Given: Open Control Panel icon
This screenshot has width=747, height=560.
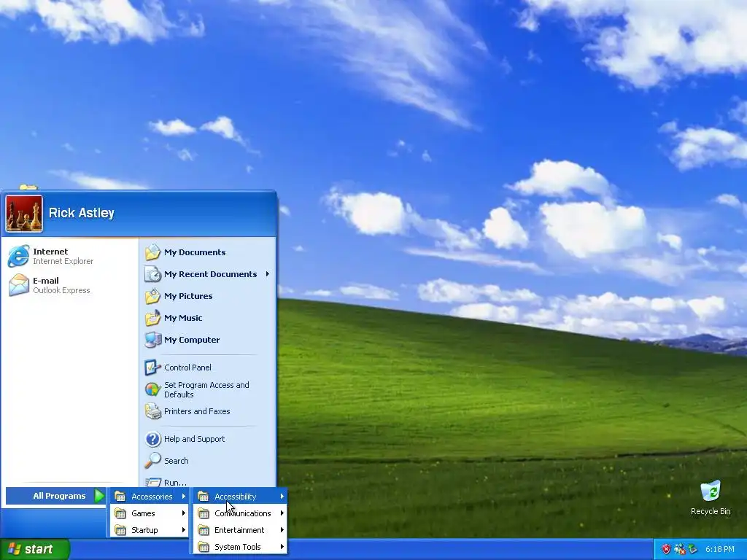Looking at the screenshot, I should (153, 367).
